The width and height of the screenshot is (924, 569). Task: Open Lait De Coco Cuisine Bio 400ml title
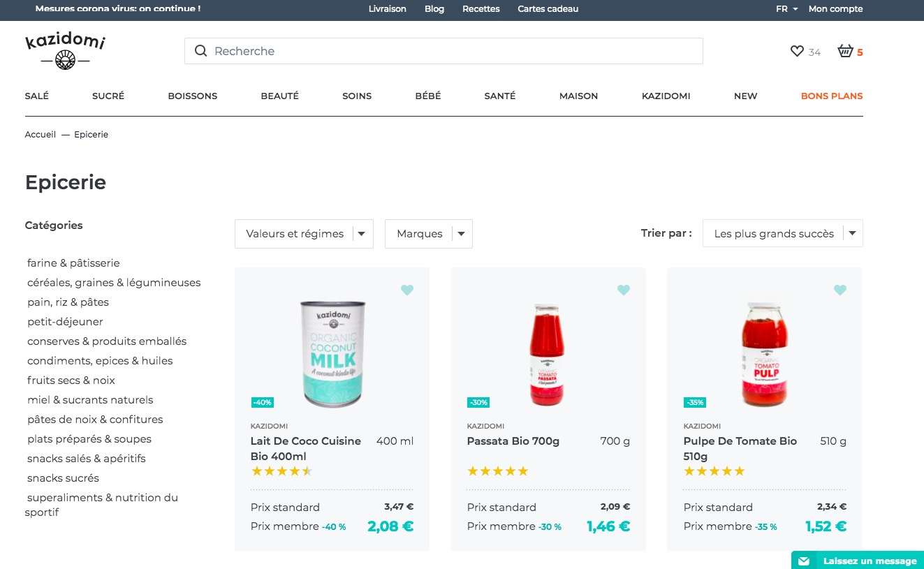(x=306, y=448)
